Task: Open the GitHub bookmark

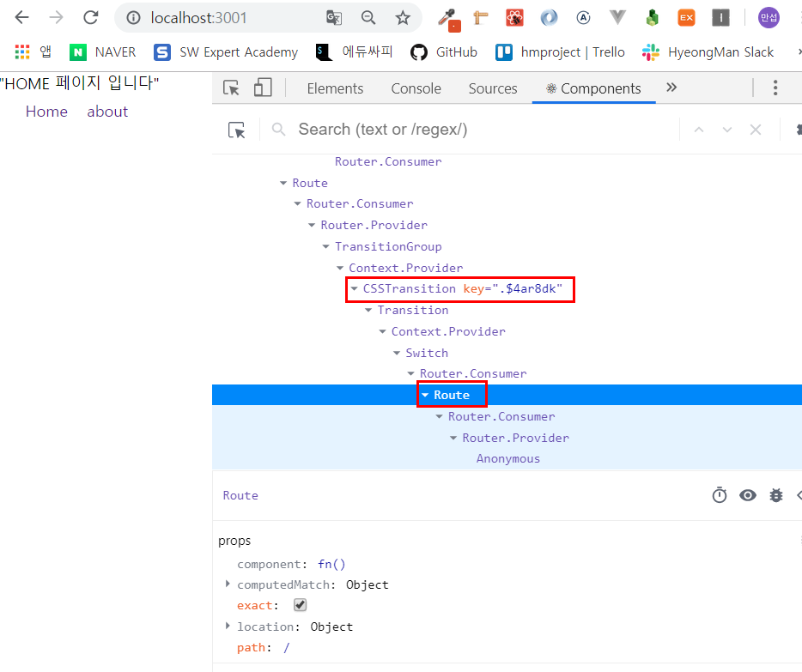Action: [x=443, y=52]
